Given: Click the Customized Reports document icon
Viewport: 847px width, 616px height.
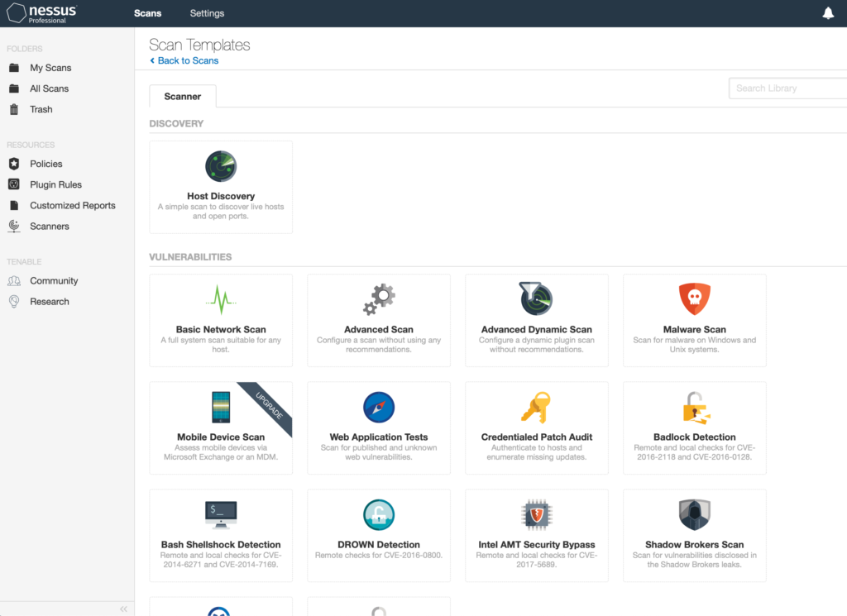Looking at the screenshot, I should (14, 205).
